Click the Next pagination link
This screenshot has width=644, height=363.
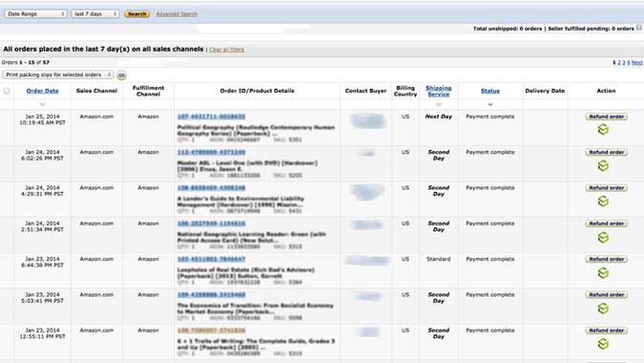(x=637, y=62)
